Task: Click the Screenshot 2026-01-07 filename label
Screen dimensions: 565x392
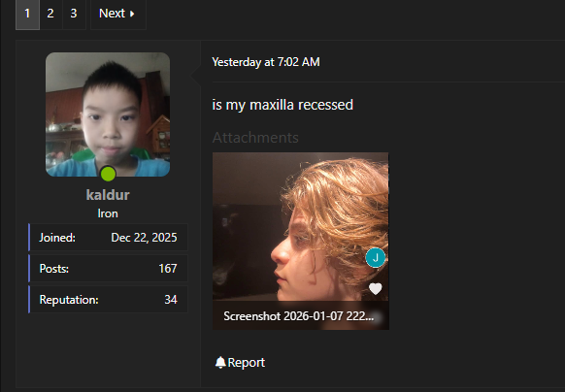Action: point(299,316)
